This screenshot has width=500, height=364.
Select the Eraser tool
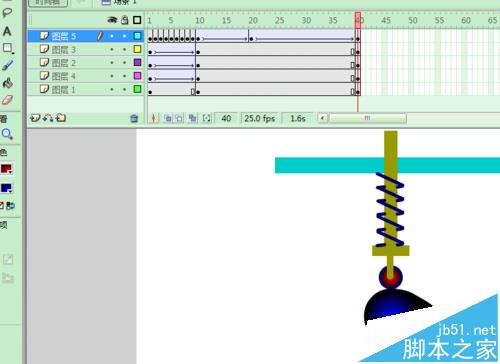(7, 100)
